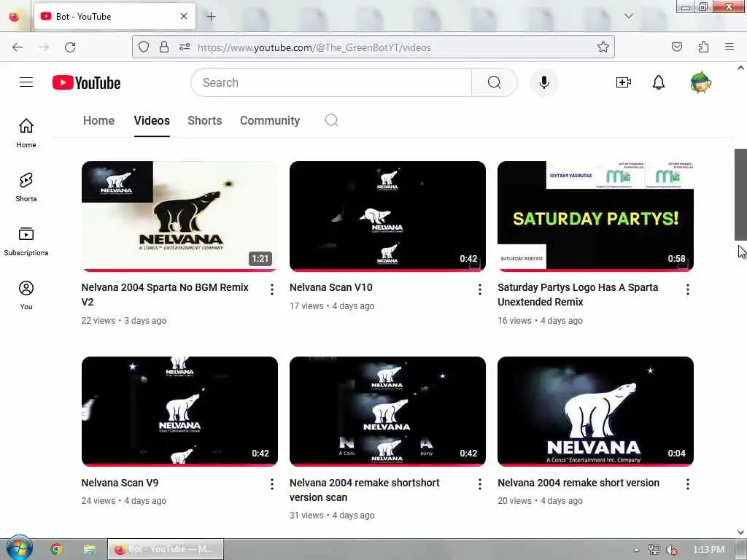Play the Nelvana Scan V10 thumbnail

(387, 216)
